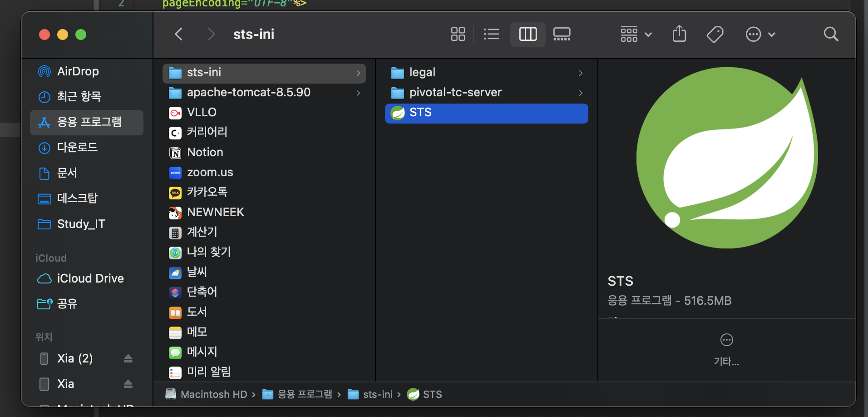
Task: Select the 카카오톡 app icon
Action: pos(175,193)
